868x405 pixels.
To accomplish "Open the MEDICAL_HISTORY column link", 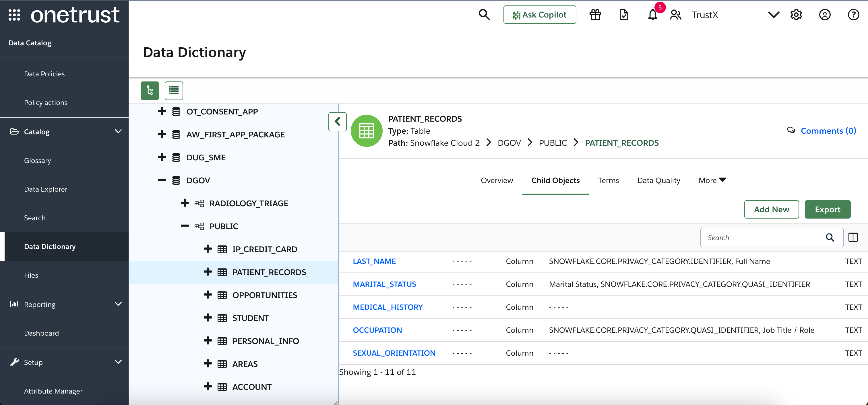I will [387, 307].
